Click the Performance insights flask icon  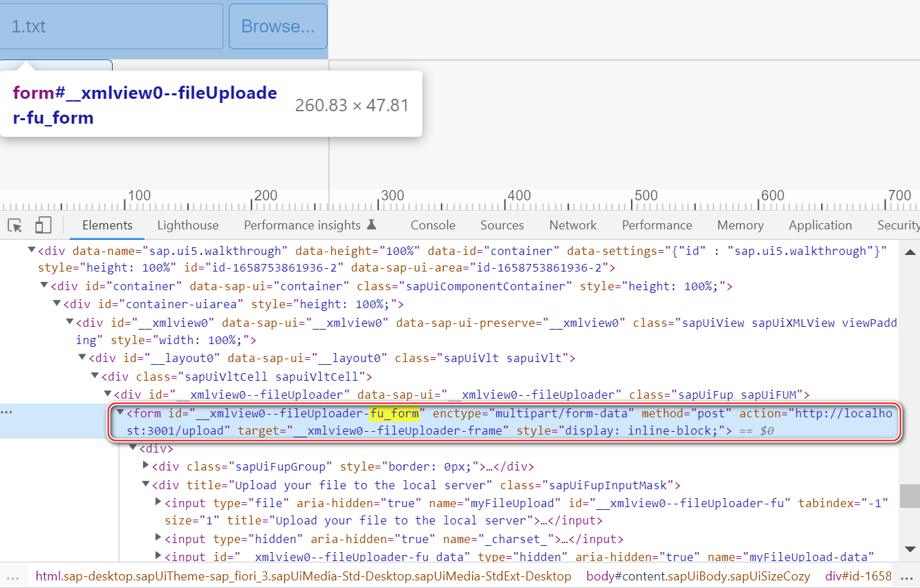pyautogui.click(x=371, y=225)
